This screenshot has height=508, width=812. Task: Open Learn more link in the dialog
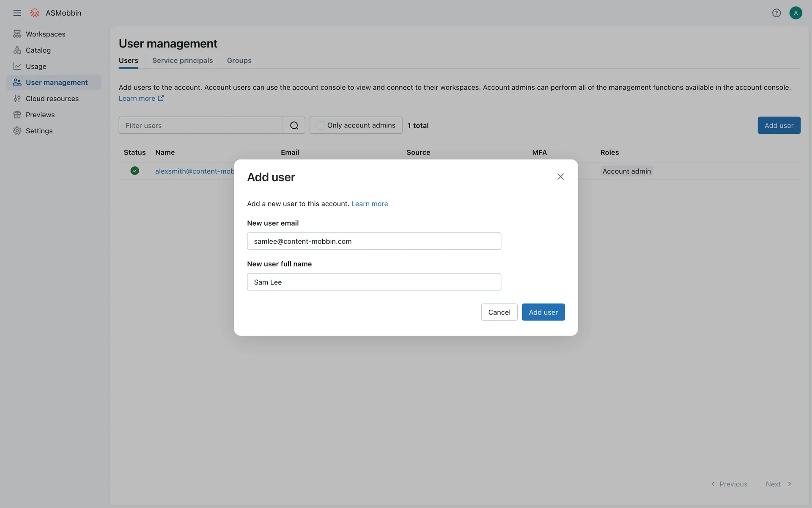369,204
